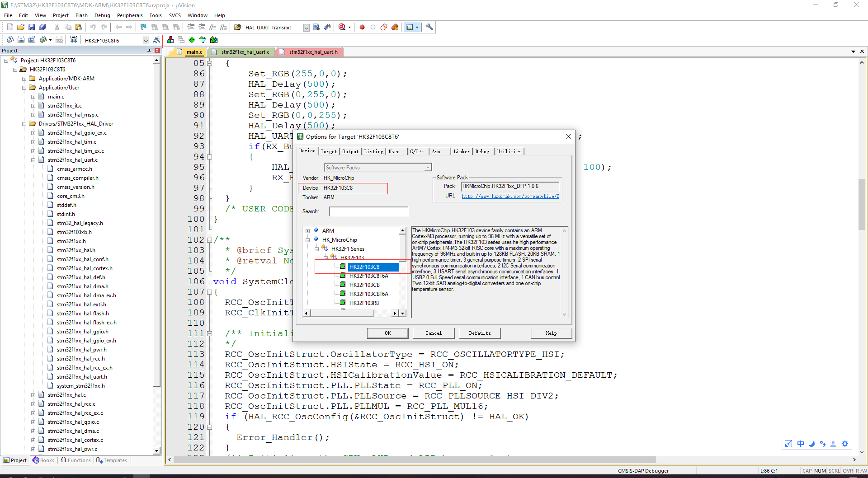This screenshot has height=478, width=868.
Task: Click the Paste icon in toolbar
Action: pos(79,27)
